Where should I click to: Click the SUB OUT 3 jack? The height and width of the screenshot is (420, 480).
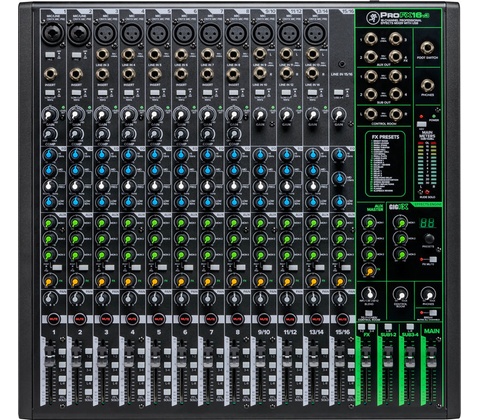pyautogui.click(x=395, y=77)
